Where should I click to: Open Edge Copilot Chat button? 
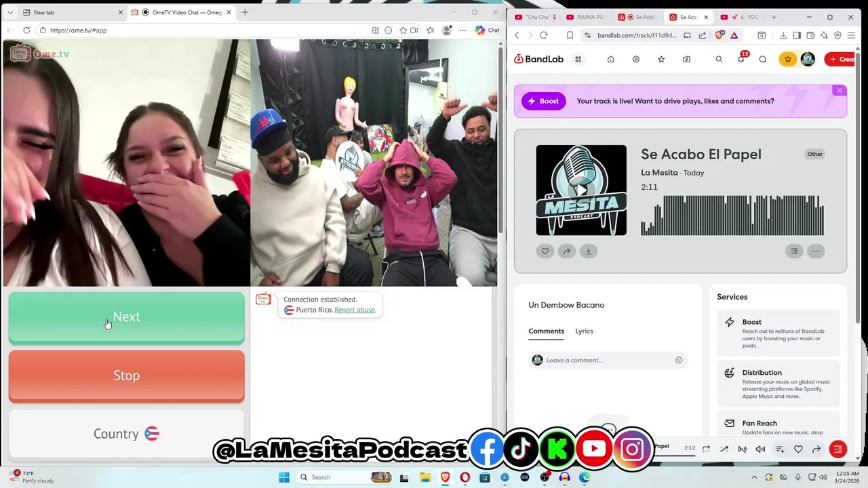(x=488, y=30)
